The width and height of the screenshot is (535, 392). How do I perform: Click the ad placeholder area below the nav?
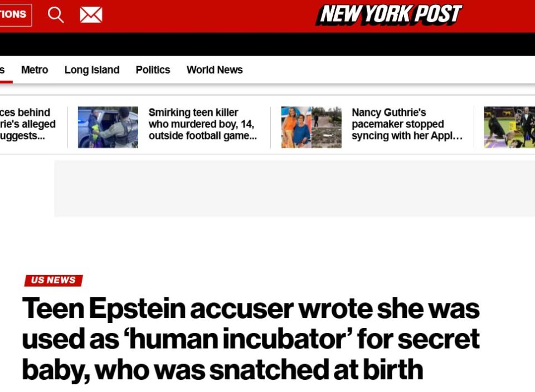click(294, 188)
